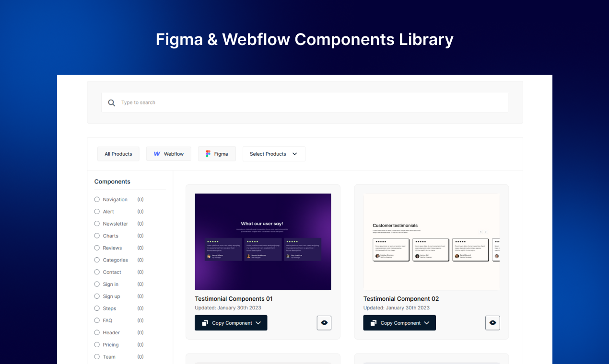Select the Team radio button
Viewport: 609px width, 364px height.
point(97,357)
